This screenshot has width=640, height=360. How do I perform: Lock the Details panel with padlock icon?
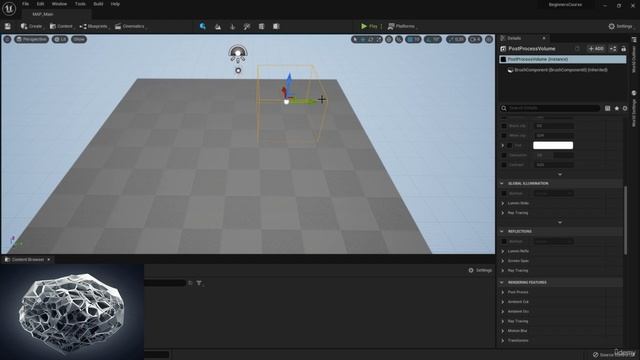[x=623, y=49]
